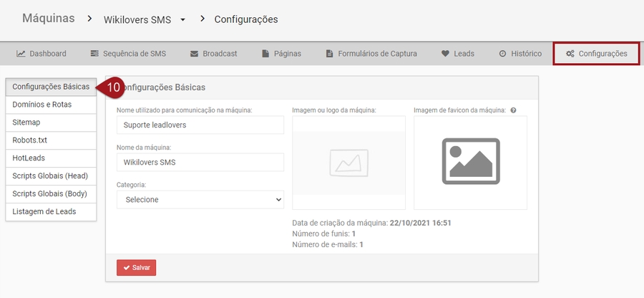
Task: Click the favicon image placeholder icon
Action: pyautogui.click(x=470, y=163)
